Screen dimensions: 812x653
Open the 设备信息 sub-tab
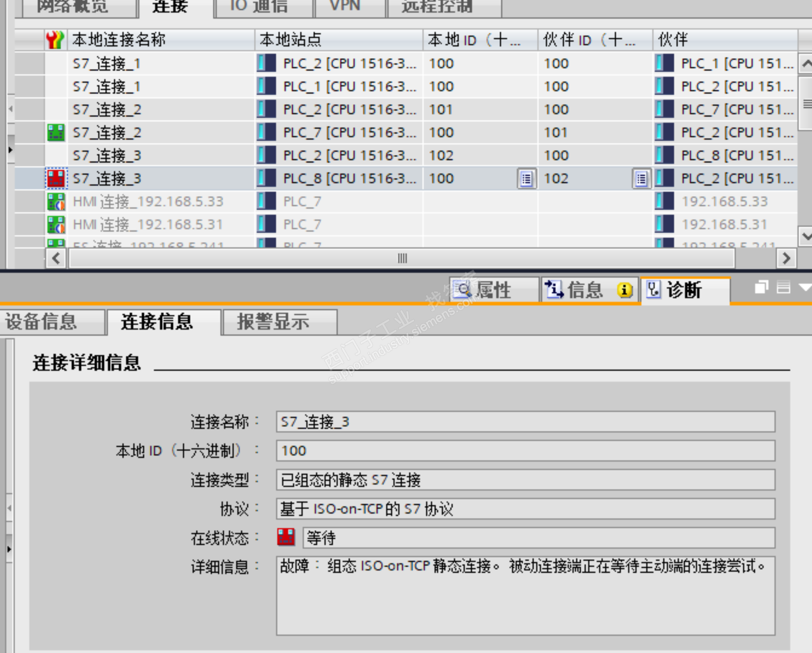(52, 321)
